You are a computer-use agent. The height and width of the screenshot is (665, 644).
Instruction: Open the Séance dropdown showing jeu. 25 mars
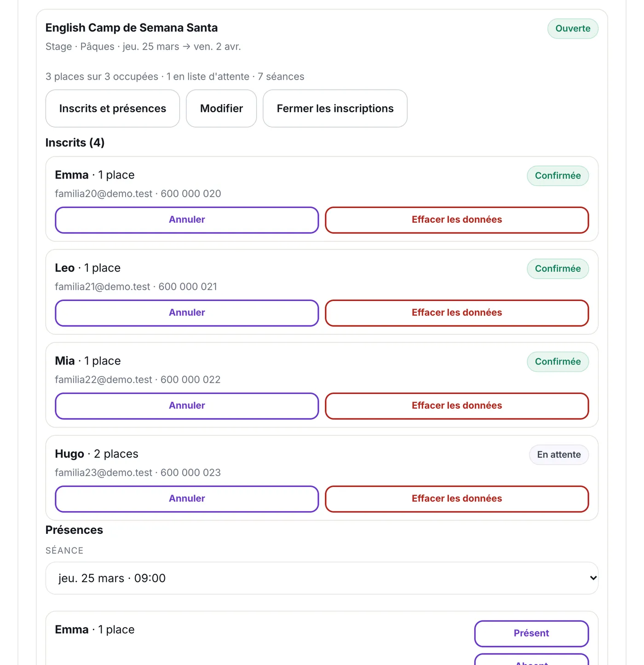click(x=322, y=578)
